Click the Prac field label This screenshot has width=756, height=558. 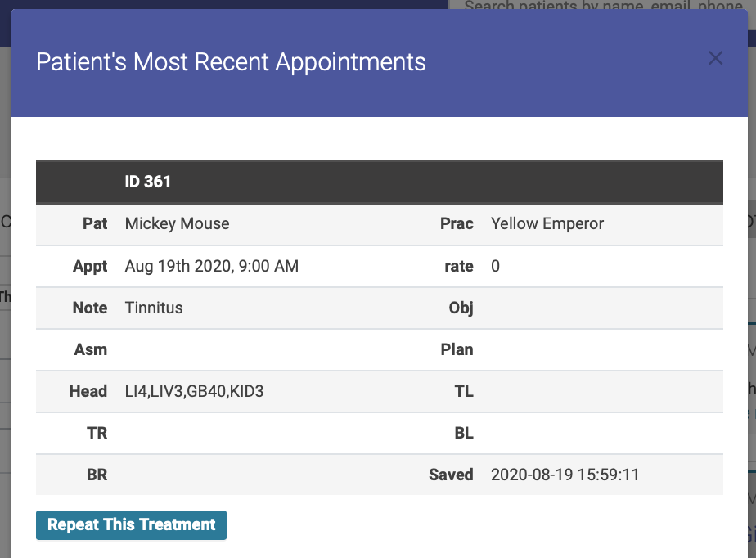pos(457,224)
